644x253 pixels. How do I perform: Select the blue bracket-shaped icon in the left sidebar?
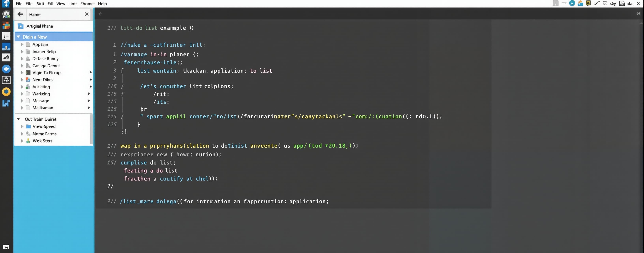click(x=6, y=103)
